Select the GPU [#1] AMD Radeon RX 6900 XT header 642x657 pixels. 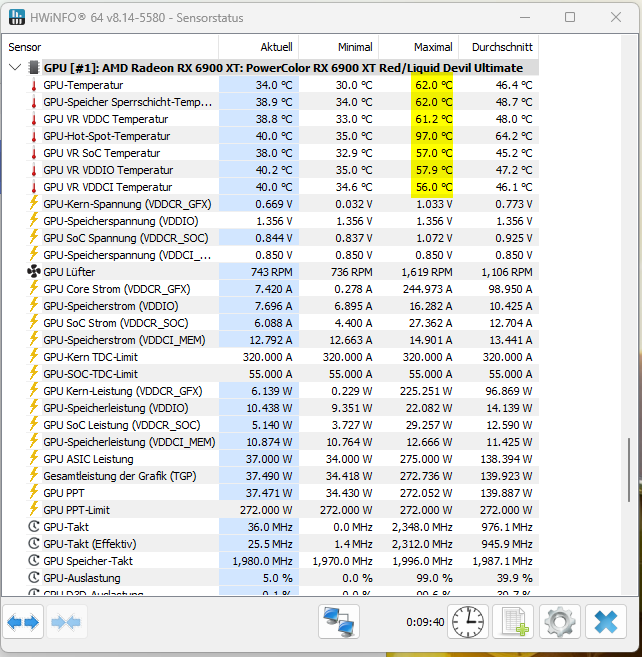[x=283, y=67]
